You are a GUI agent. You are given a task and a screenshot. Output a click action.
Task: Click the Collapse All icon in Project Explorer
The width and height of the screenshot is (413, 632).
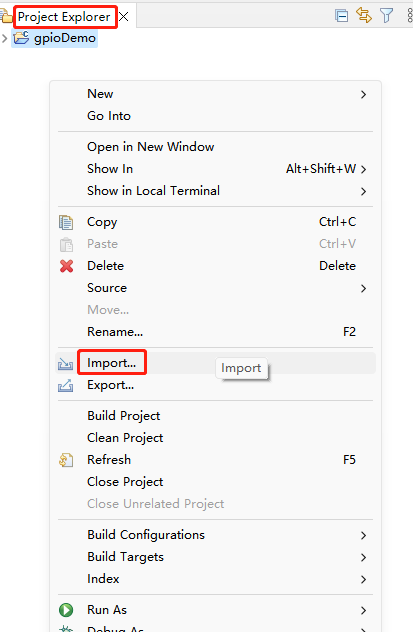tap(341, 16)
